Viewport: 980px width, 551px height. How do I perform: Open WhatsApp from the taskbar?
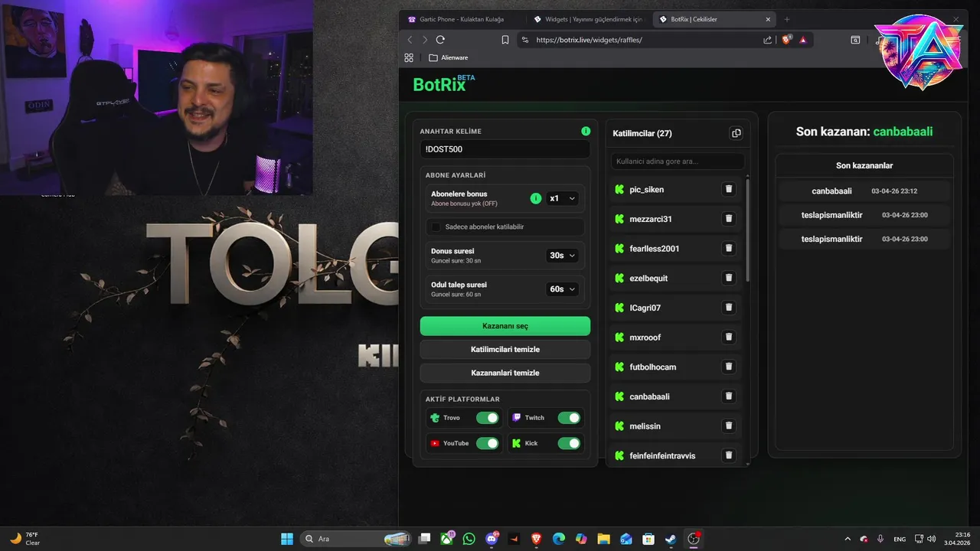(x=469, y=539)
